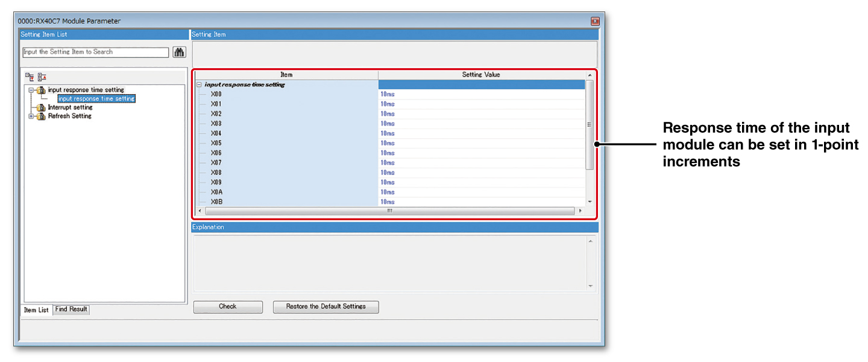
Task: Collapse the input response time setting tree node
Action: click(x=31, y=89)
